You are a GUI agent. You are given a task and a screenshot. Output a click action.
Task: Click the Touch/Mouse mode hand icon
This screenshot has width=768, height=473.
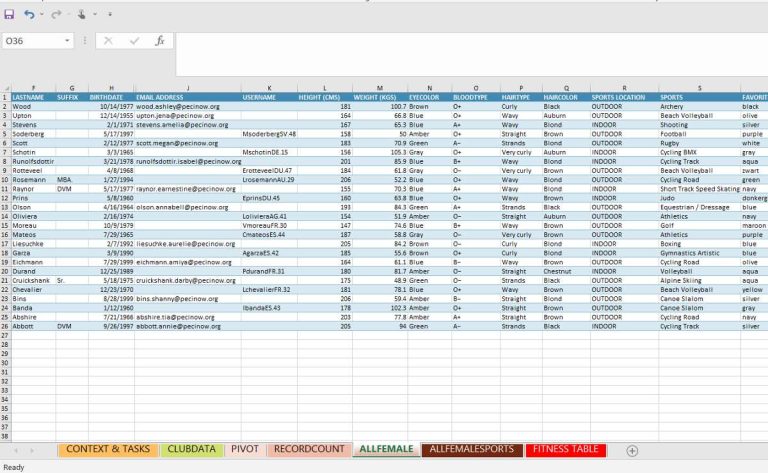[82, 15]
